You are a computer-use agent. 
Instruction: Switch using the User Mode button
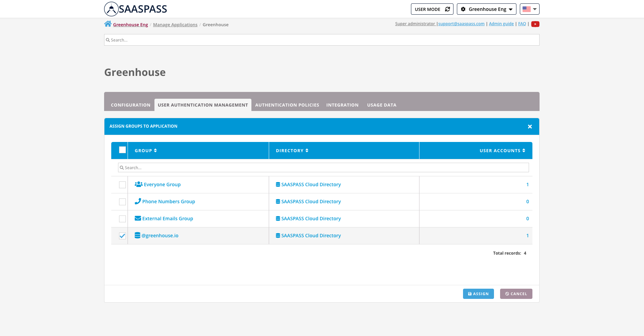coord(432,9)
